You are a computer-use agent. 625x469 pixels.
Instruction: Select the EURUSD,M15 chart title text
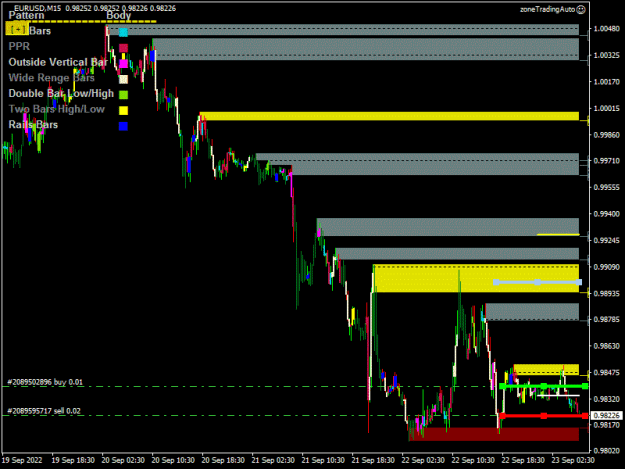pyautogui.click(x=37, y=8)
